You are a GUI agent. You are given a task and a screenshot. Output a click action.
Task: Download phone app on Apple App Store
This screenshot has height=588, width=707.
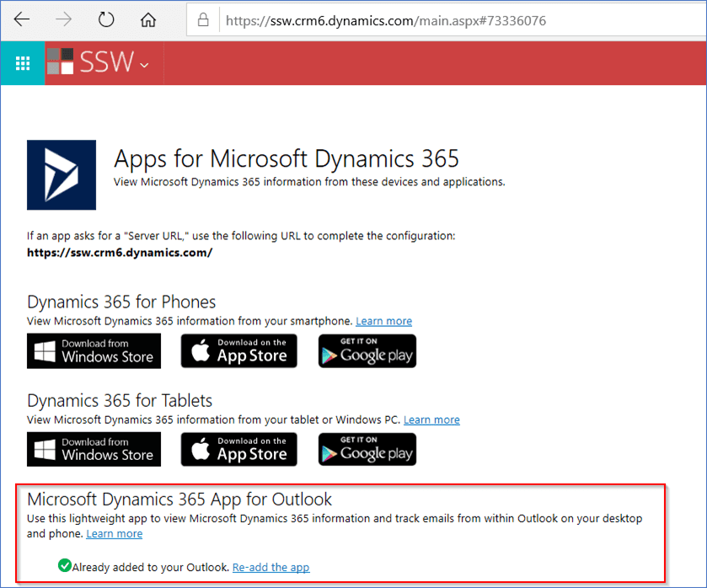(239, 350)
